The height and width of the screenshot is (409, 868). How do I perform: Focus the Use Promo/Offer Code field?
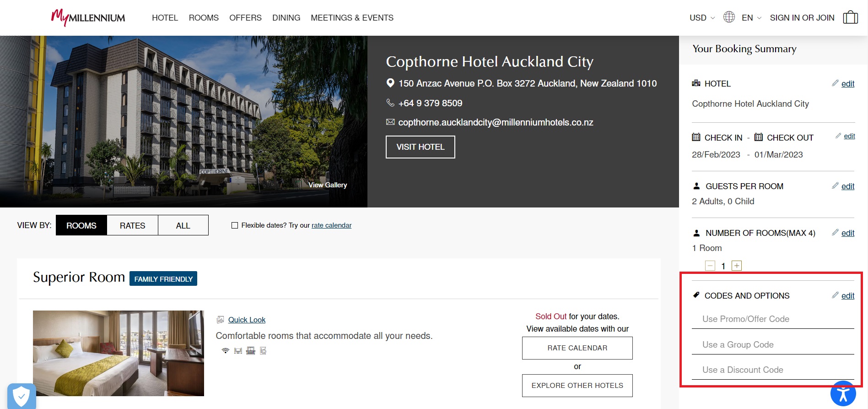[772, 319]
